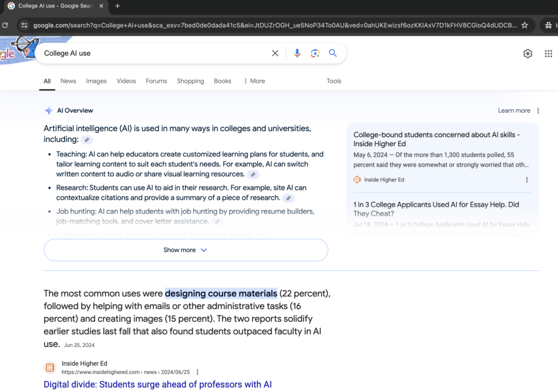Submit search with the magnifier icon
The image size is (558, 392).
coord(333,53)
